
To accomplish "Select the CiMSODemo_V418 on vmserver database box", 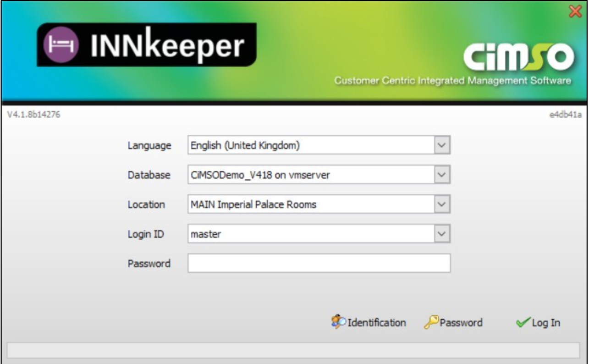I will coord(319,175).
